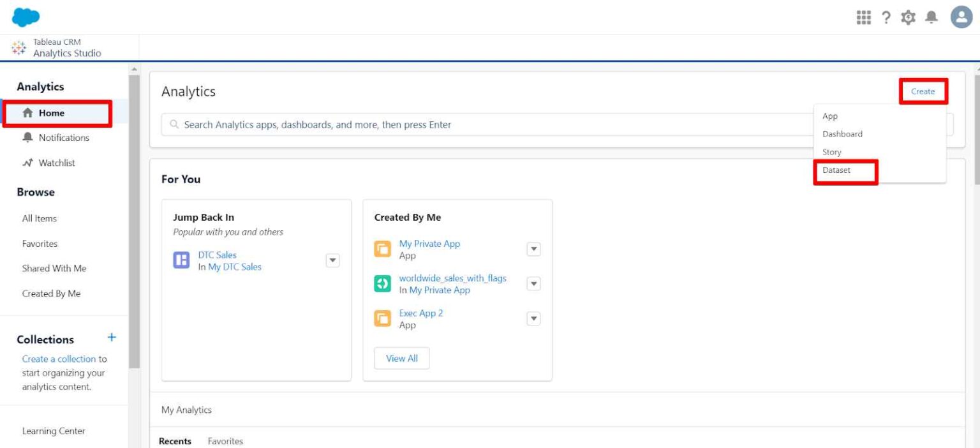Click the DTC Sales dashboard icon

coord(181,260)
